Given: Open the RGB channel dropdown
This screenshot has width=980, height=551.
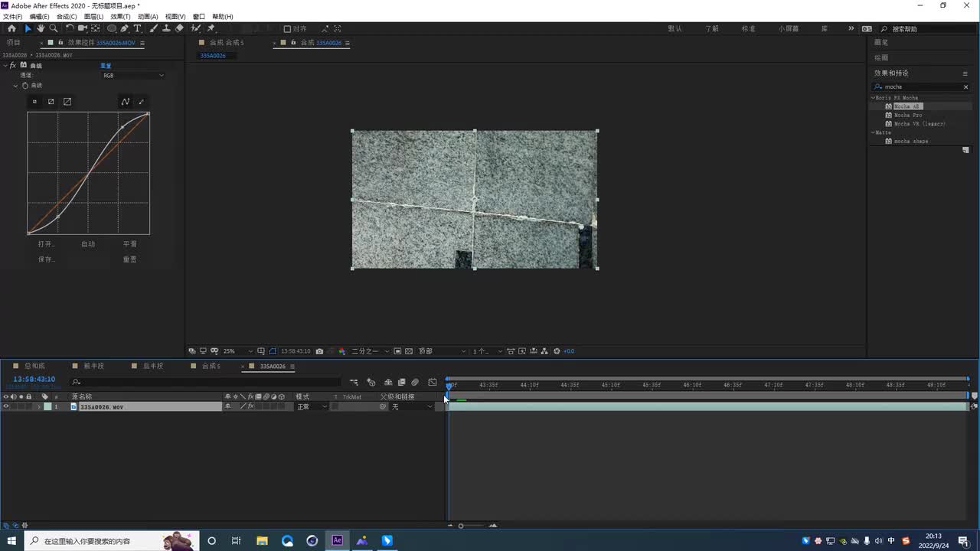Looking at the screenshot, I should coord(133,76).
